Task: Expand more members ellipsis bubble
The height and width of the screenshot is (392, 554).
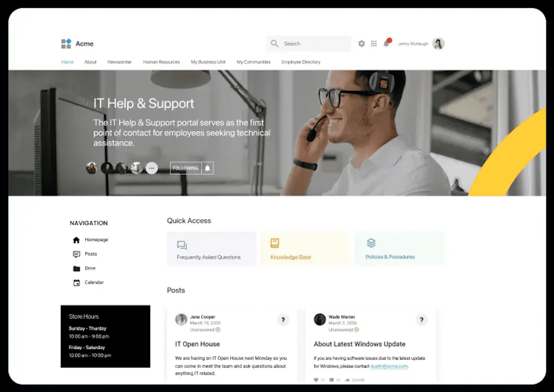Action: (x=151, y=168)
